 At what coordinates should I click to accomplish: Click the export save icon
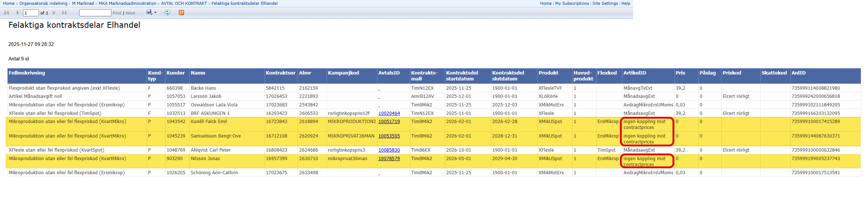click(149, 12)
